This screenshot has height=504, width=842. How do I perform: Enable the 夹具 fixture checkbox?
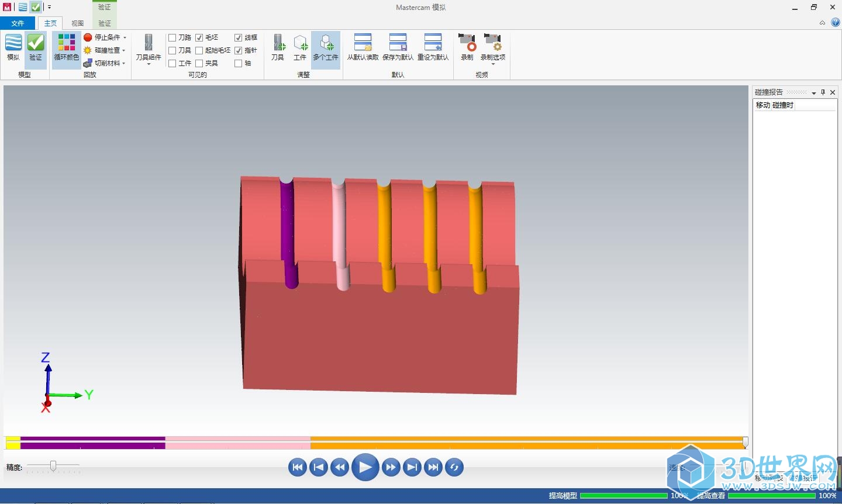[x=199, y=63]
